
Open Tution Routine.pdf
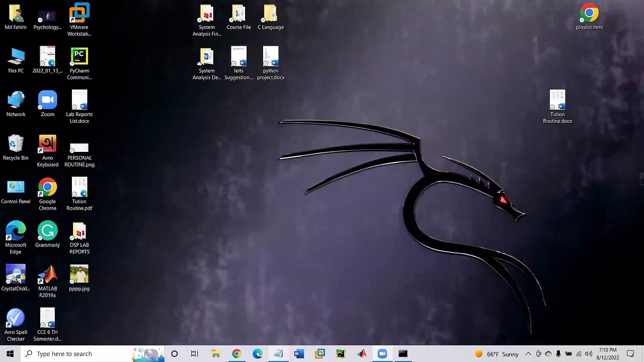[x=79, y=195]
